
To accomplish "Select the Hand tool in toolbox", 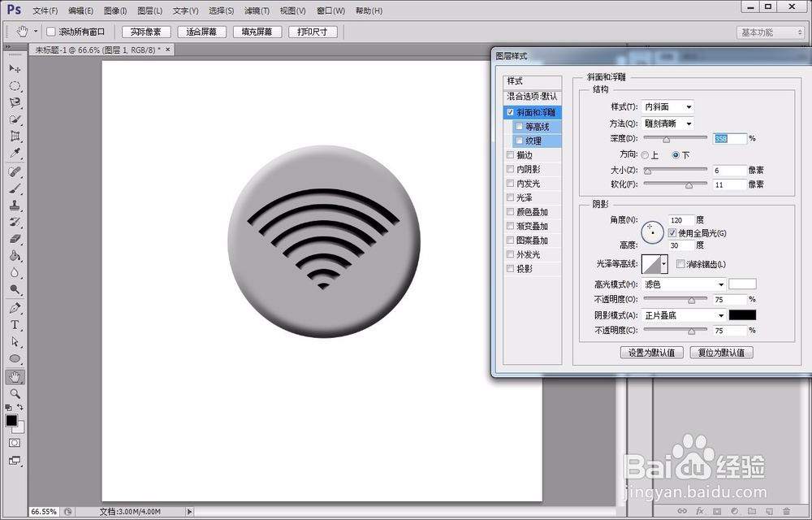I will click(x=15, y=376).
